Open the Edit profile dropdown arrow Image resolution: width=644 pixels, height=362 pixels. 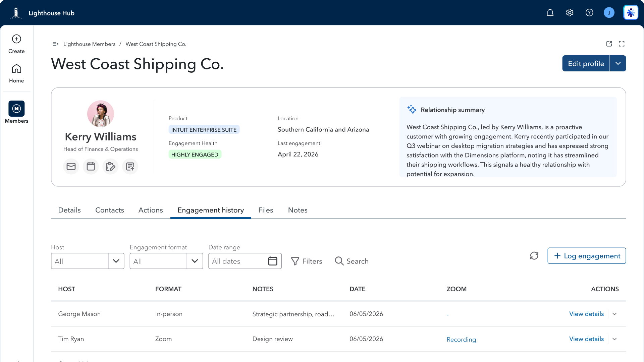(618, 63)
